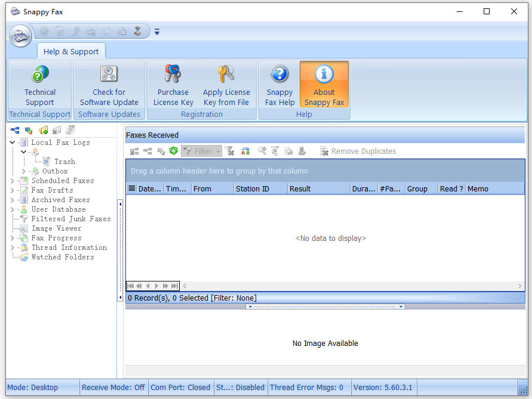Click the blue tree expand icon in folder toolbar

15,130
